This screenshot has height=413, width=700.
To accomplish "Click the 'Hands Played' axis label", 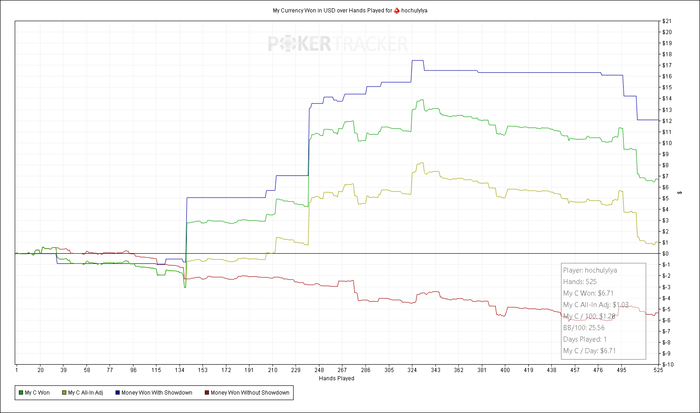I will pyautogui.click(x=336, y=378).
